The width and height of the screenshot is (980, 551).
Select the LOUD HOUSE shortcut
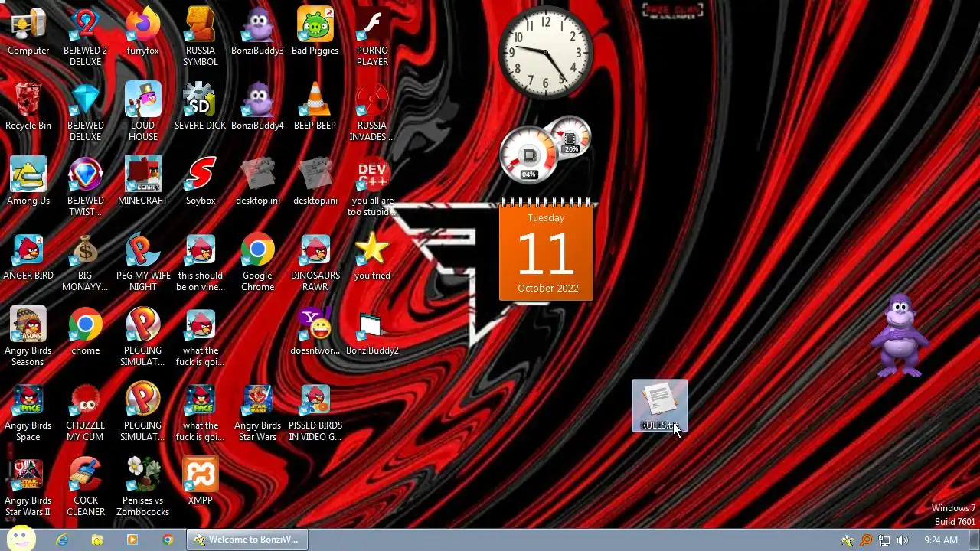(143, 112)
